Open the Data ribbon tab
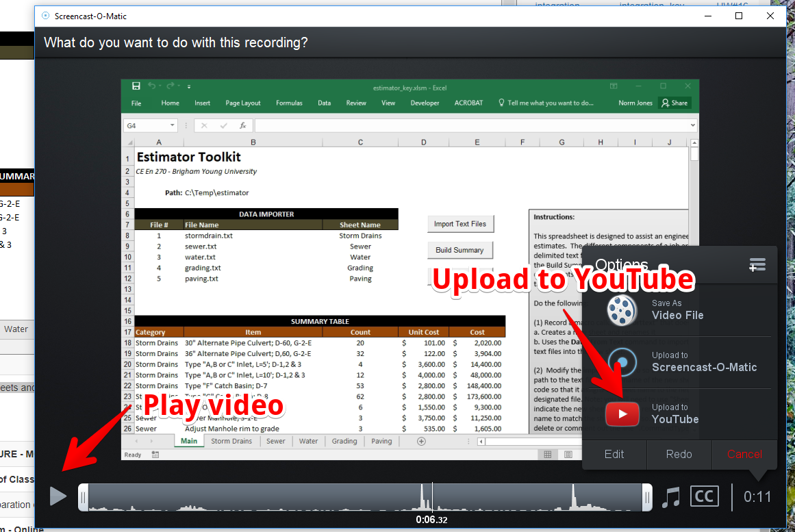This screenshot has height=532, width=795. 324,103
